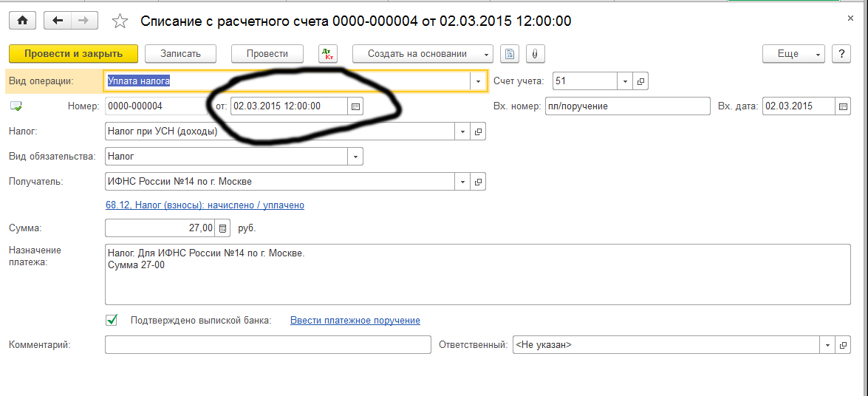The width and height of the screenshot is (868, 396).
Task: Open Счет учета 51 in new form
Action: click(x=640, y=81)
